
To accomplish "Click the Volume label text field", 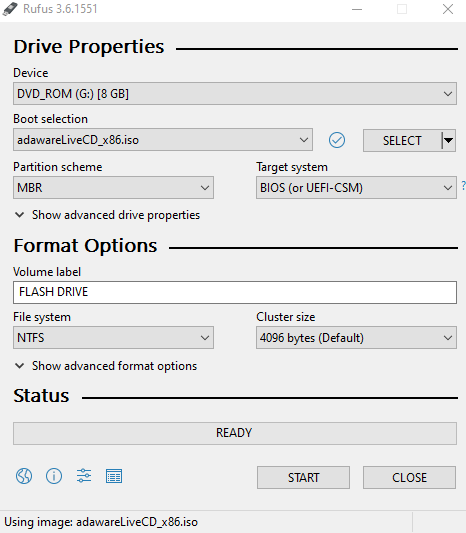I will click(x=235, y=292).
